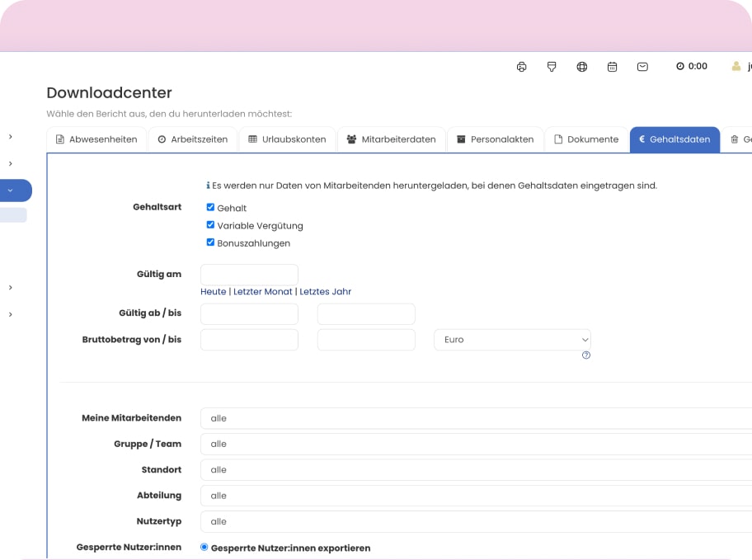Select Gesperrte Nutzer:innen exportieren radio button
The height and width of the screenshot is (560, 752).
click(204, 547)
